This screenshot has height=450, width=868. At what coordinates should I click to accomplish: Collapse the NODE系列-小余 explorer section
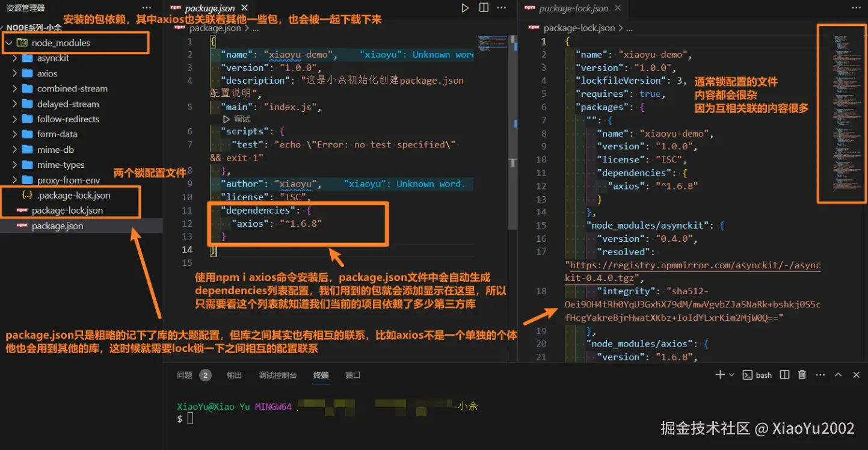[34, 28]
